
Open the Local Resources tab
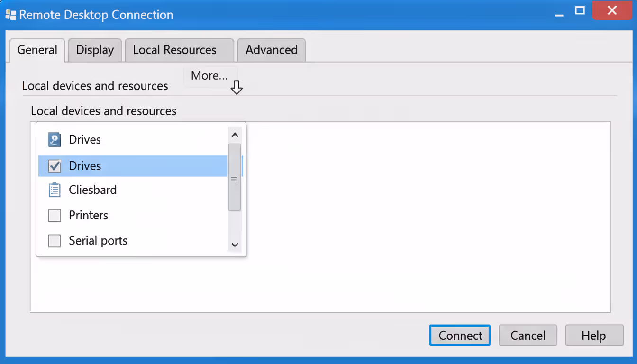[179, 50]
